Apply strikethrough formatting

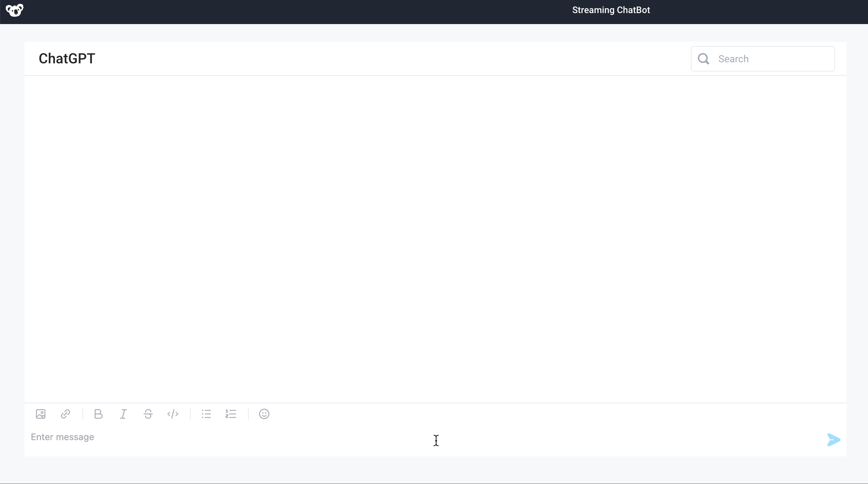point(148,414)
